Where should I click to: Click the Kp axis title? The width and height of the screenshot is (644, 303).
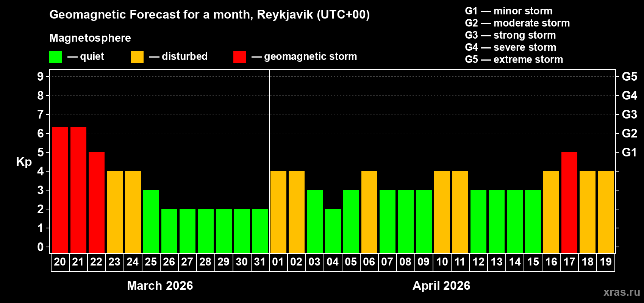click(24, 162)
